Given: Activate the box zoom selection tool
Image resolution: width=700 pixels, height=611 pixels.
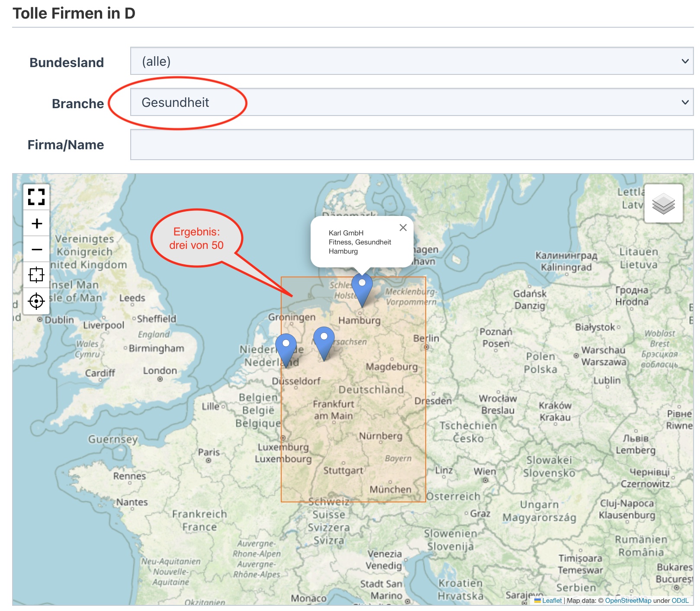Looking at the screenshot, I should tap(36, 275).
